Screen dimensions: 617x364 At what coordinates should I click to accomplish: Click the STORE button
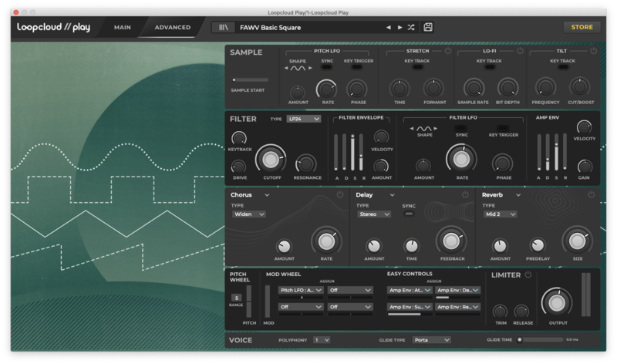582,27
